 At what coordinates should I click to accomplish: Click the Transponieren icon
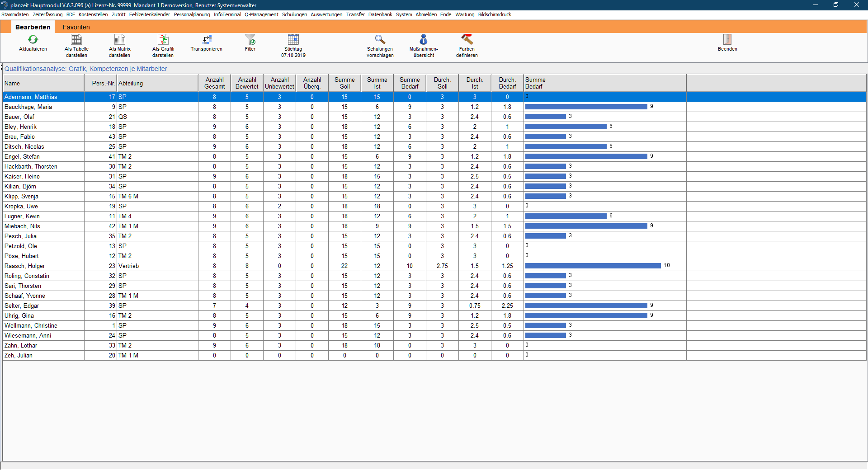pyautogui.click(x=206, y=40)
